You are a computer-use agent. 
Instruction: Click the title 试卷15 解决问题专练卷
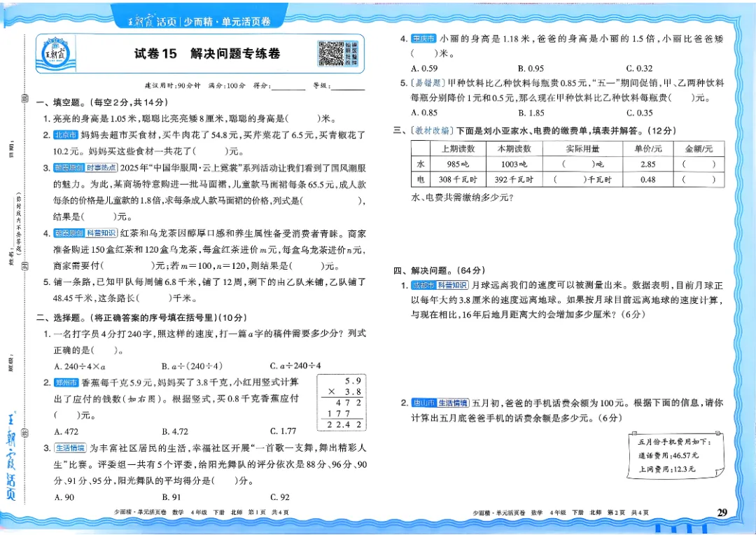click(x=206, y=53)
